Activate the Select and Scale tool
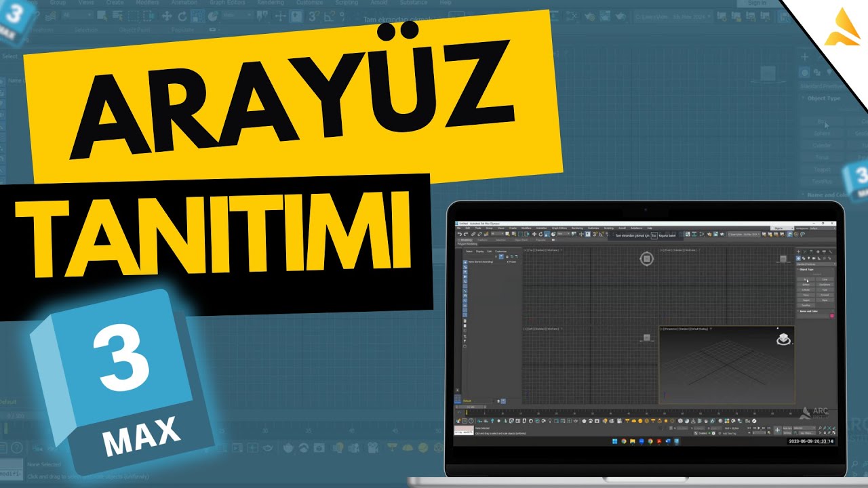The image size is (868, 488). [547, 235]
